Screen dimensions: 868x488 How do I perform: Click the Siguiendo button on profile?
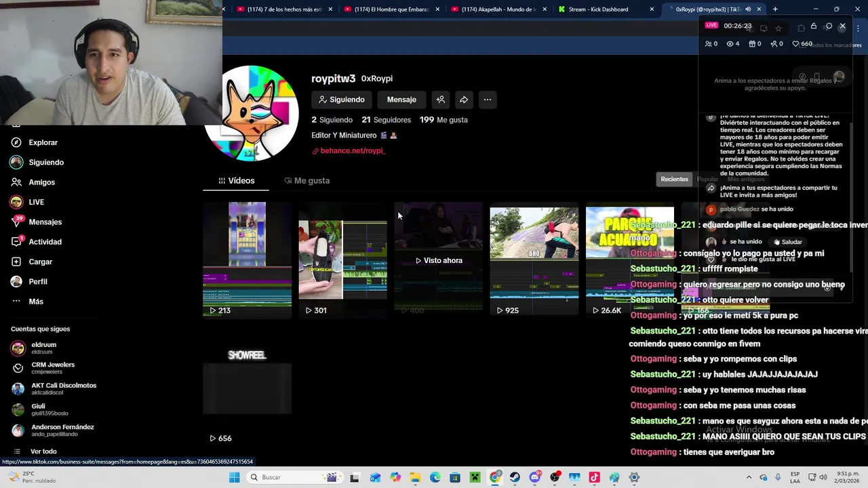point(342,100)
